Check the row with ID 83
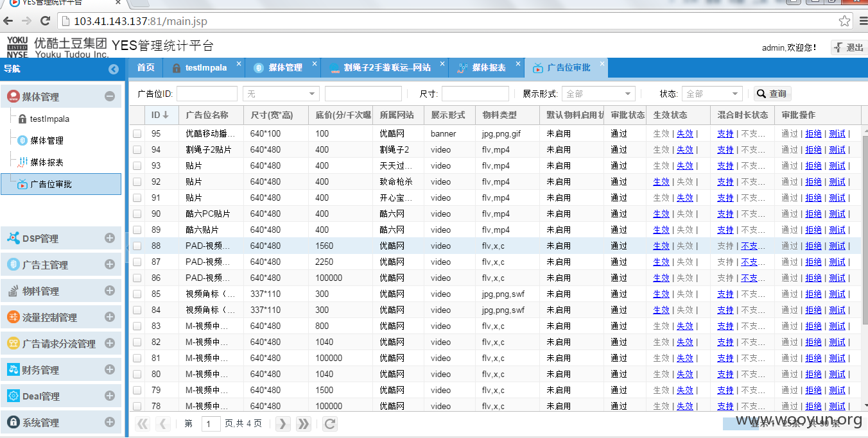 (x=137, y=326)
